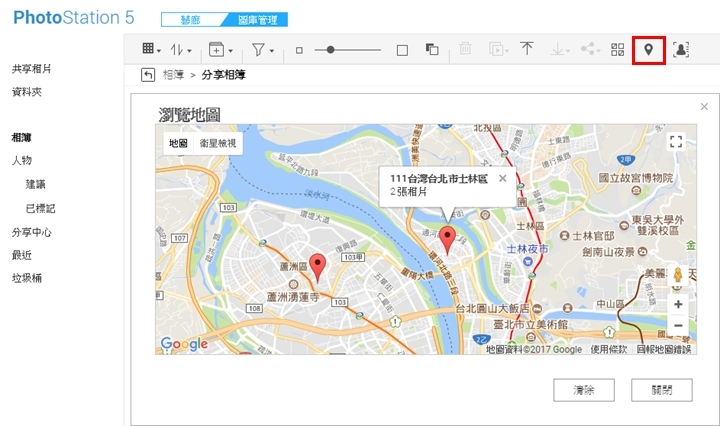Click the copy-to icon in toolbar
This screenshot has width=720, height=426.
(495, 49)
